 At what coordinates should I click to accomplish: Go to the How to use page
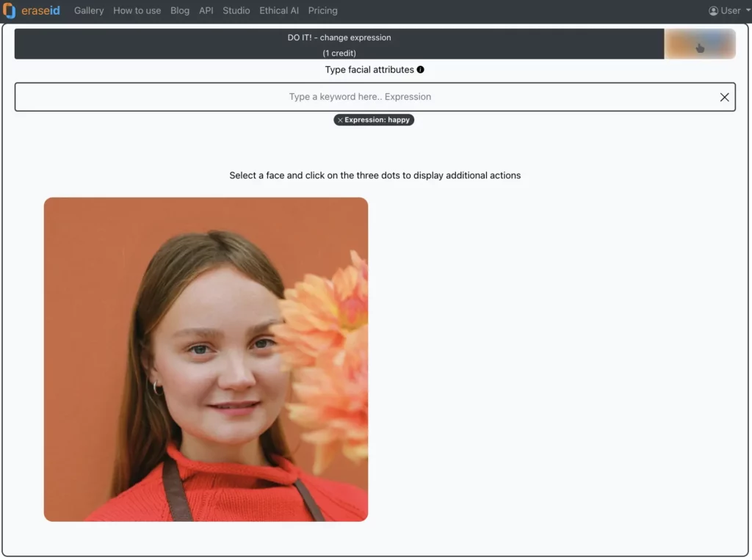tap(137, 11)
